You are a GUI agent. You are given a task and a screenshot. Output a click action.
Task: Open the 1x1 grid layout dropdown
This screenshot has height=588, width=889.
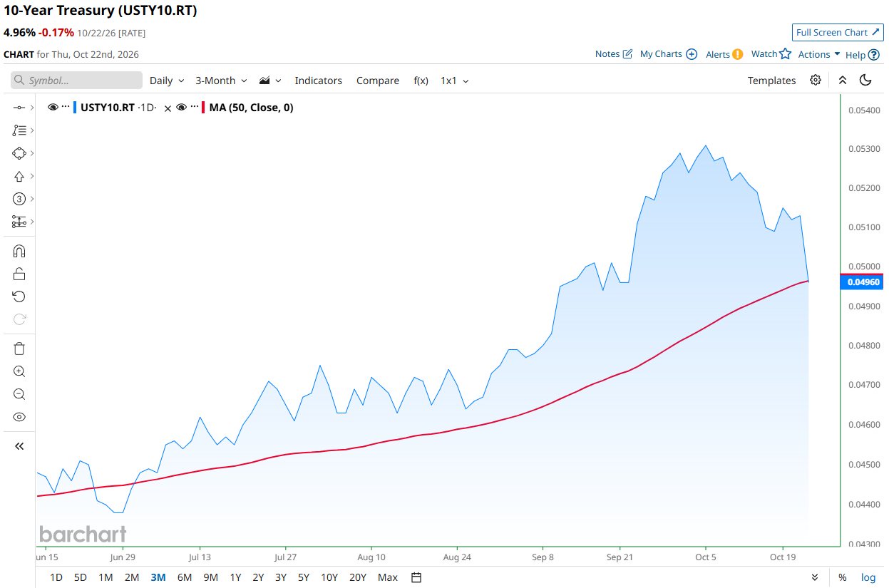(455, 81)
